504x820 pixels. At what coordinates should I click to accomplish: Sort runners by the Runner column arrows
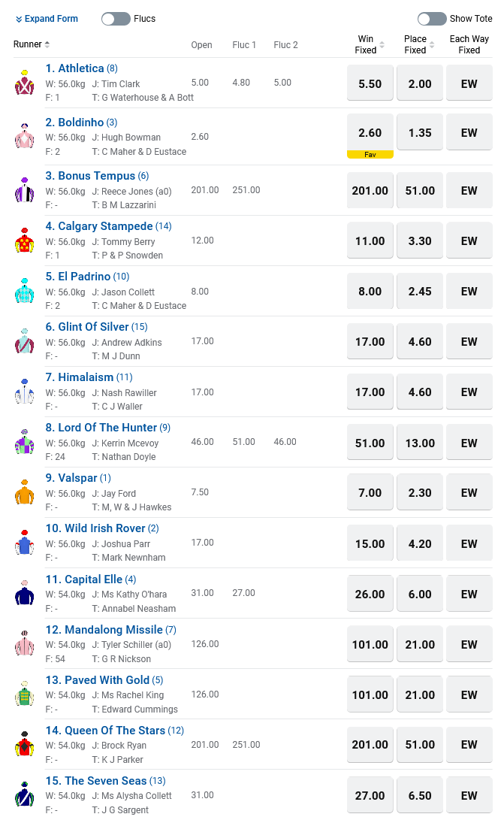coord(47,44)
